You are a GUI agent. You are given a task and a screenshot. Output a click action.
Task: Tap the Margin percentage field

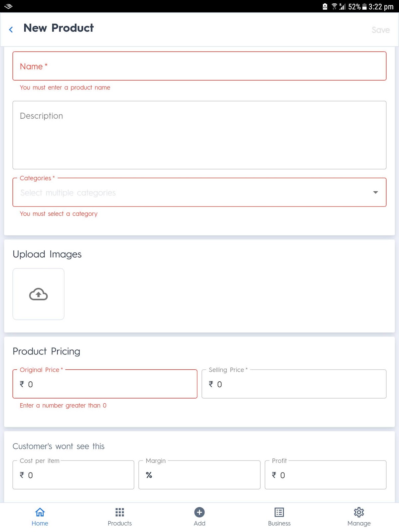pos(199,475)
